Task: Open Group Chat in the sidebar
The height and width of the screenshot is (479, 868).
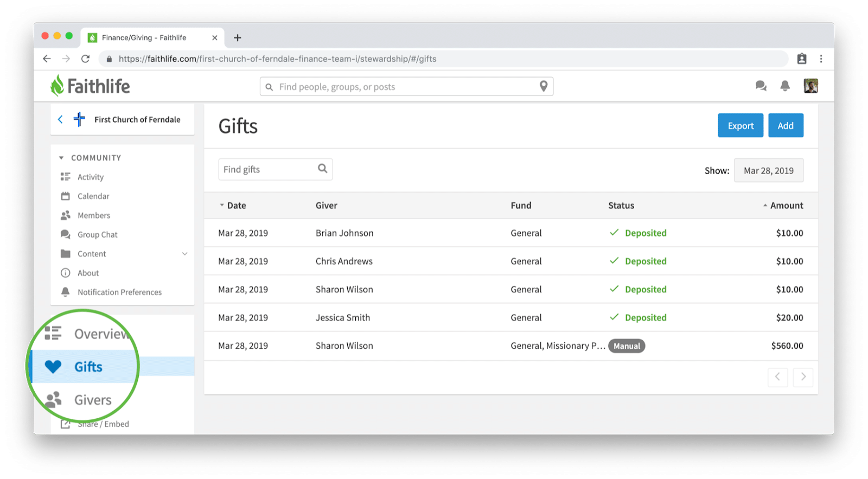Action: (x=98, y=235)
